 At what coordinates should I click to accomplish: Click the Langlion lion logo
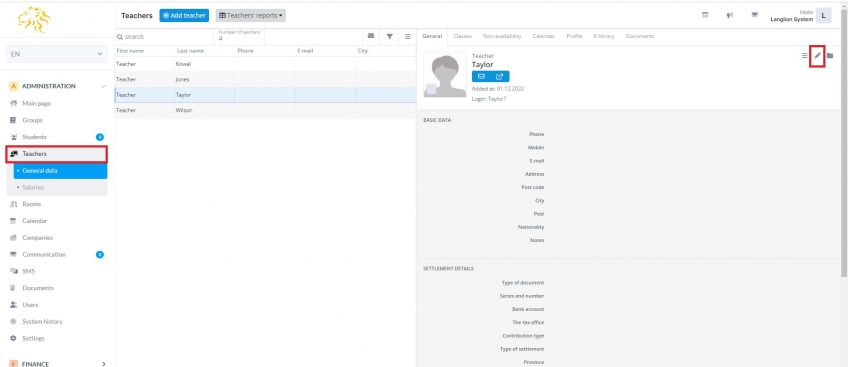tap(34, 19)
